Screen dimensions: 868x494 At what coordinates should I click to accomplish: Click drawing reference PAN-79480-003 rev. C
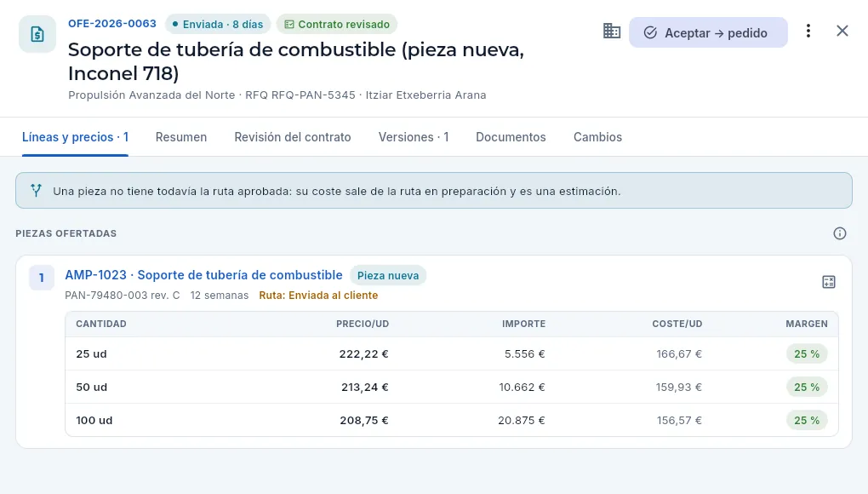[123, 296]
